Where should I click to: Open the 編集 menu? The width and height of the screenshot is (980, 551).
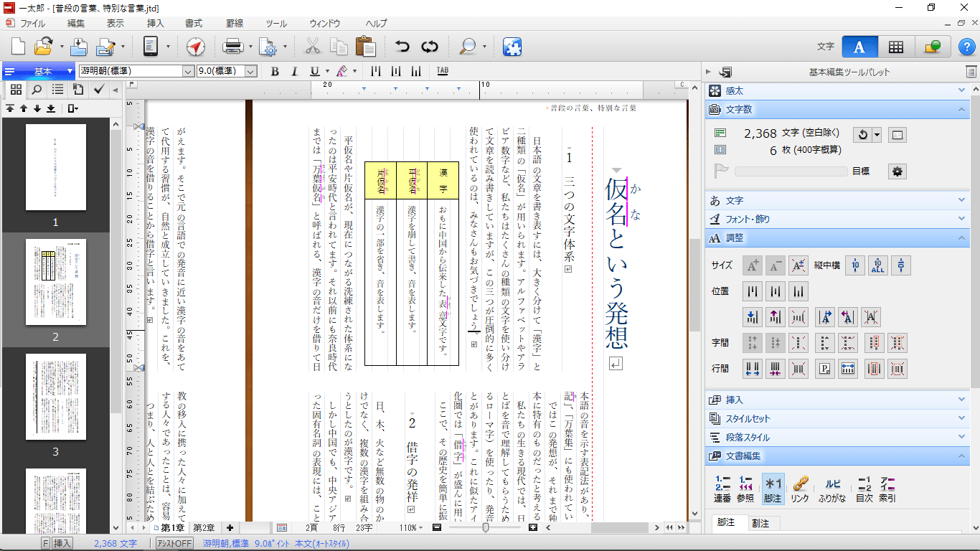pos(75,24)
